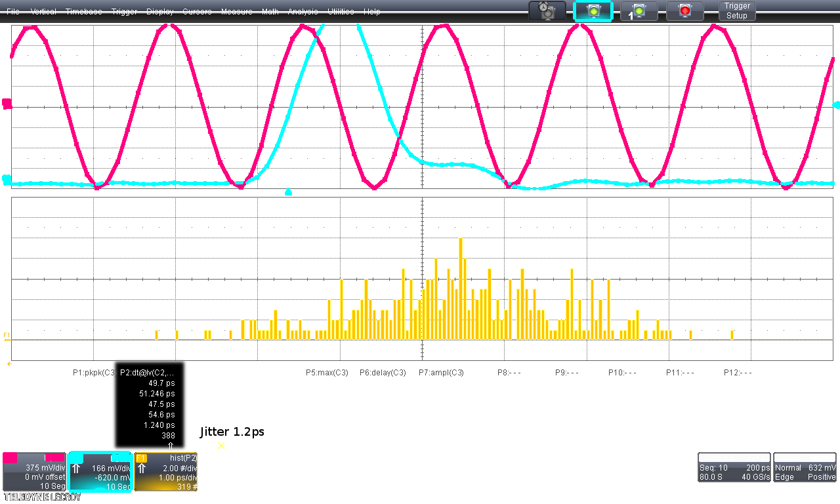
Task: Select the Single trigger mode icon
Action: [639, 11]
